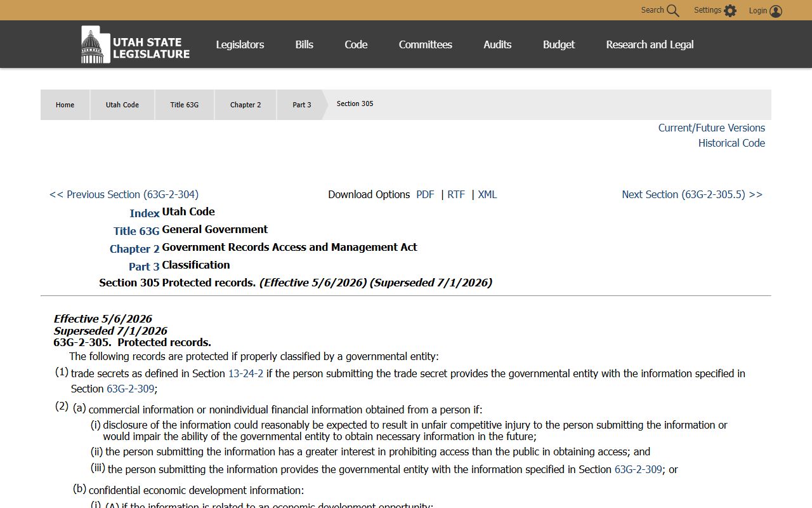Click the 'Classification' part title text
The image size is (812, 508).
pos(195,265)
